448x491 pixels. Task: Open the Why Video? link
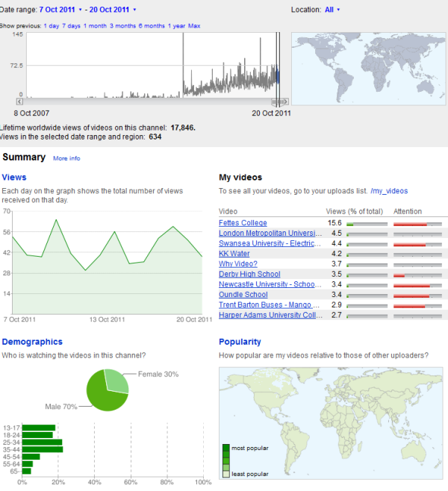click(237, 264)
